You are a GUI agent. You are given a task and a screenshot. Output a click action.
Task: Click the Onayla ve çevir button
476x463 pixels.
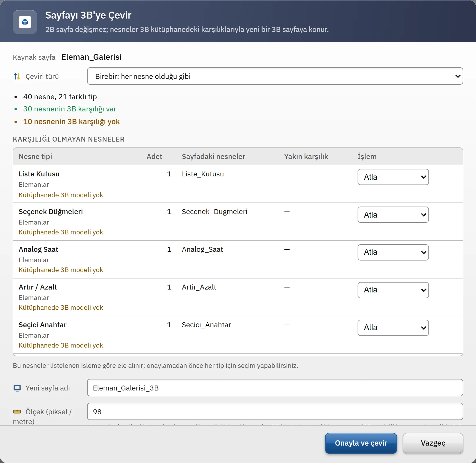(361, 443)
